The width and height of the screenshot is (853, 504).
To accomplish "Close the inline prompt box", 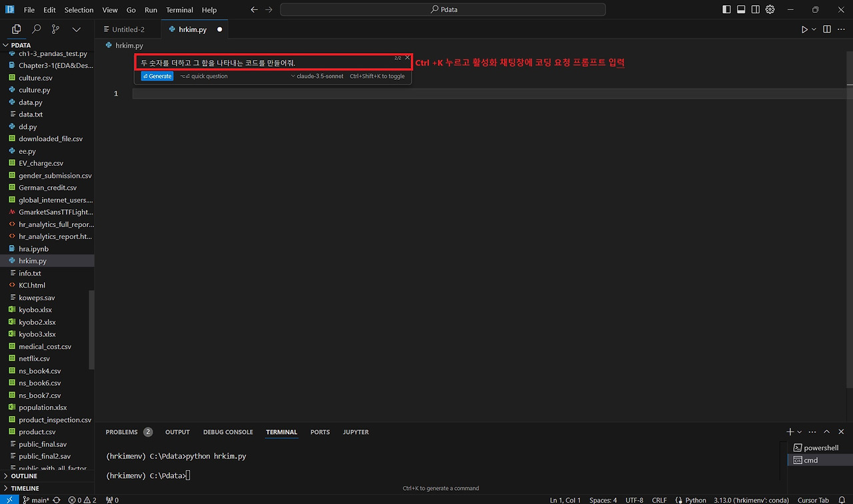I will (x=408, y=58).
